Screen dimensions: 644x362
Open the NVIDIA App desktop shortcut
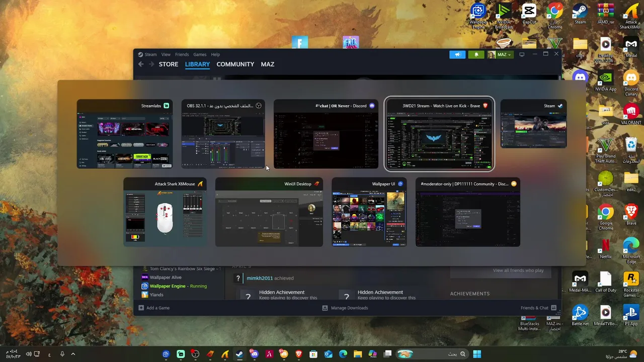(606, 81)
